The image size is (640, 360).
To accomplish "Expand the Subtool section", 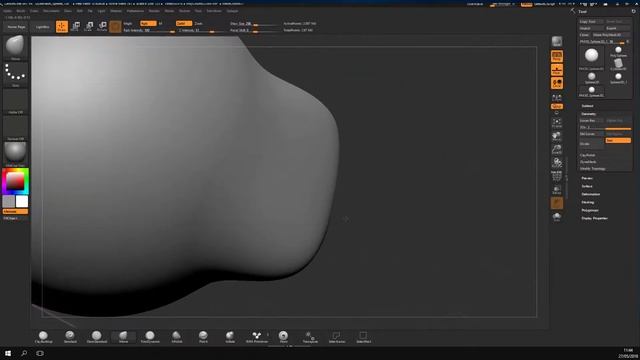I will (587, 106).
